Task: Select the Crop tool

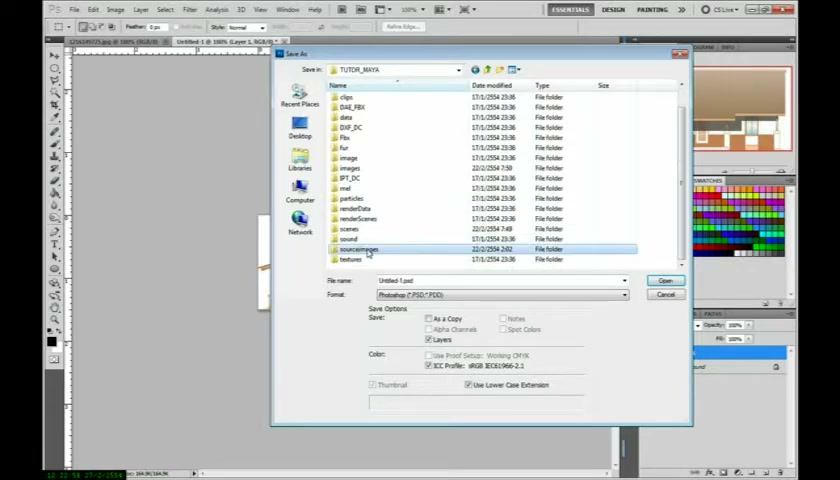Action: pos(55,106)
